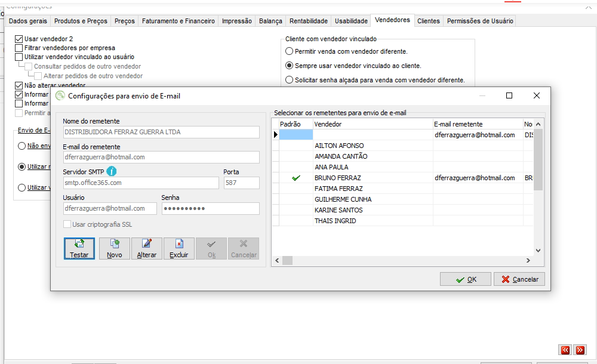This screenshot has width=597, height=364.
Task: Select the AILTON AFONSO row
Action: [x=402, y=146]
